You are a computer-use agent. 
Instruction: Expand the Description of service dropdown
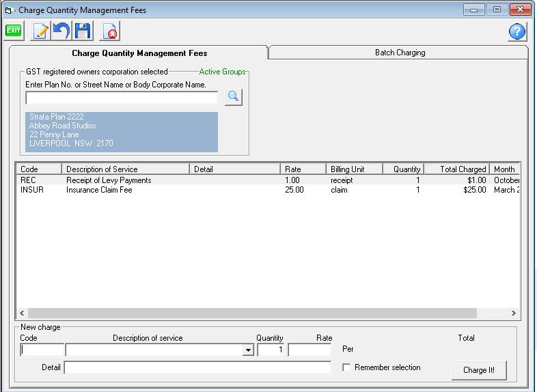[248, 350]
